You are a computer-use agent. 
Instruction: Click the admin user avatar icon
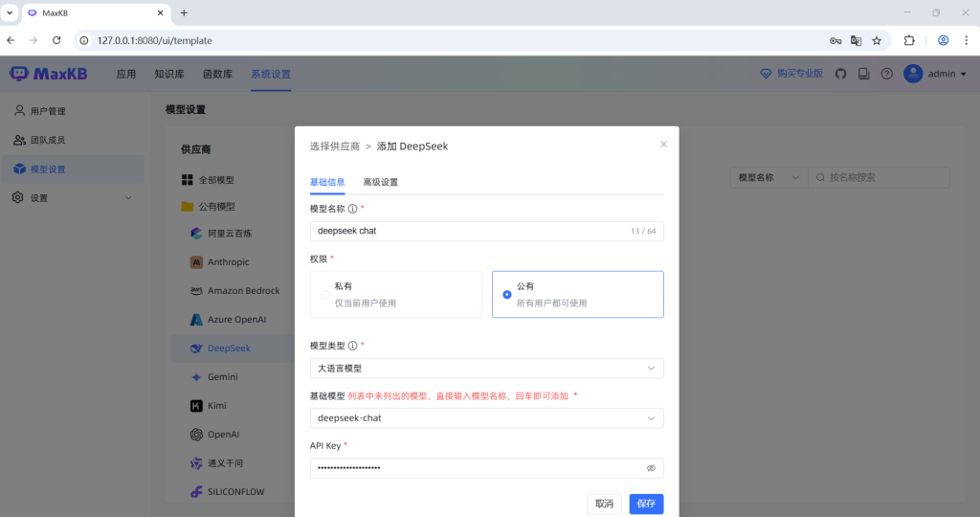tap(913, 74)
